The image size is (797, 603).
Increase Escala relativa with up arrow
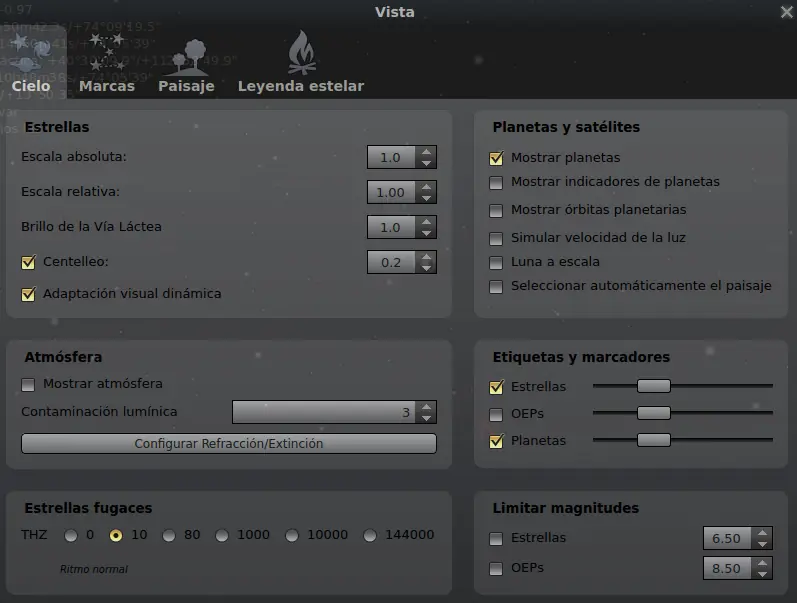426,187
